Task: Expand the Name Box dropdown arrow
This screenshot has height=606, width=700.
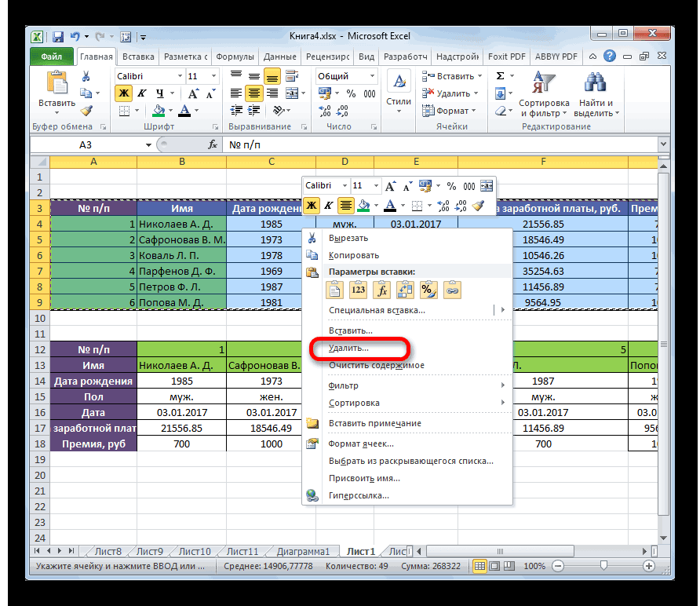Action: pos(149,145)
